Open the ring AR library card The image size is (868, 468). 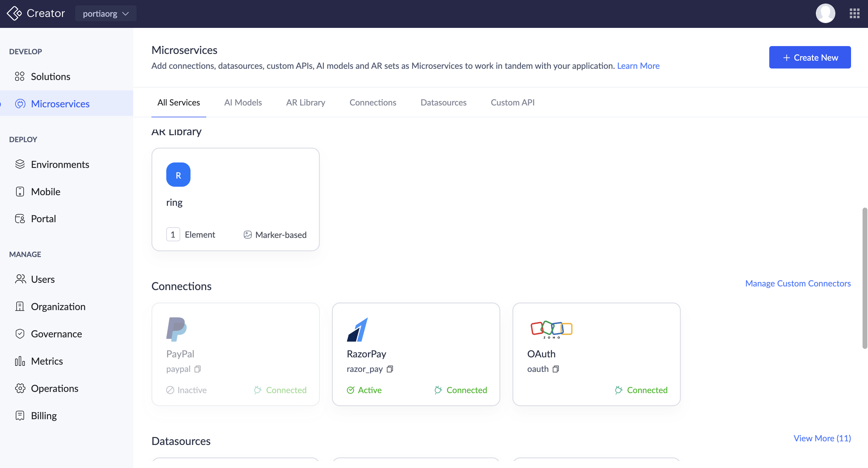click(235, 199)
